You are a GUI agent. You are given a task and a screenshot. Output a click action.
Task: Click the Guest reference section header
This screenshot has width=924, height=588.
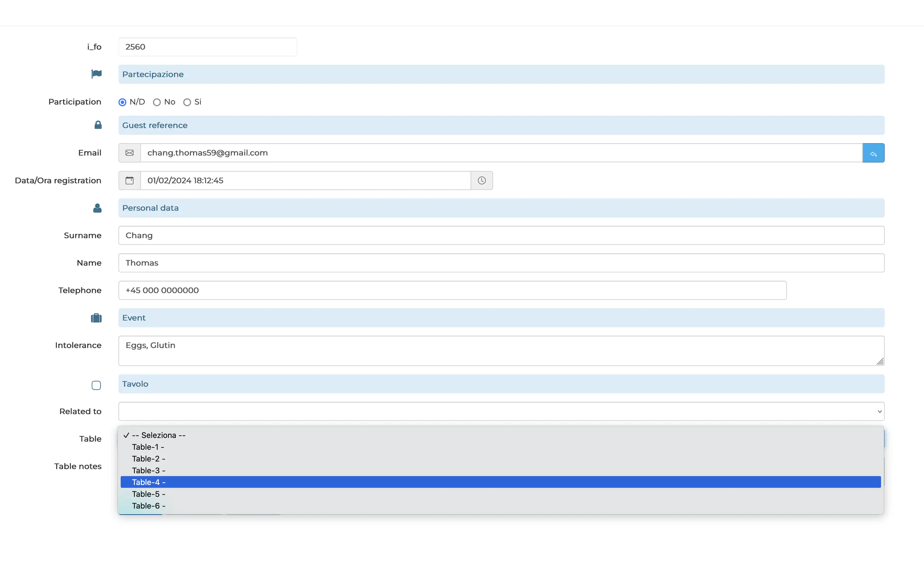(x=502, y=125)
